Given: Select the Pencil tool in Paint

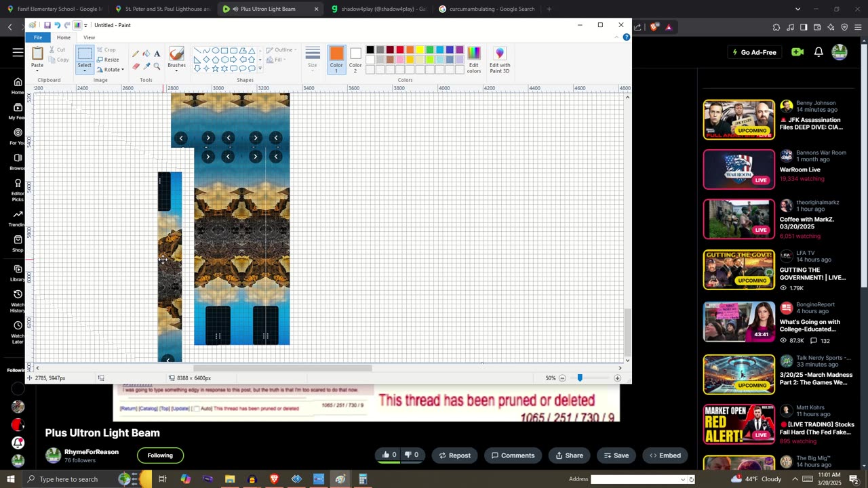Looking at the screenshot, I should (136, 54).
